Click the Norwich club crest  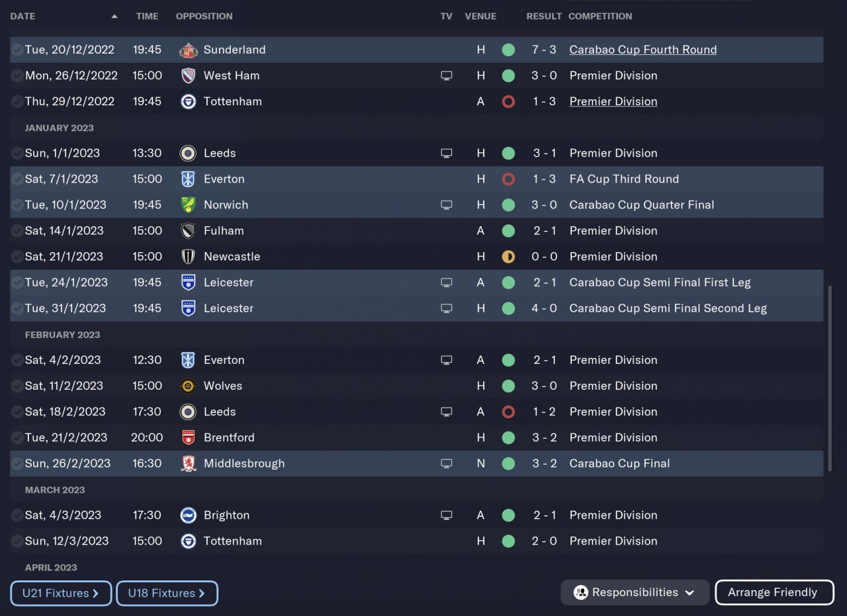point(188,205)
